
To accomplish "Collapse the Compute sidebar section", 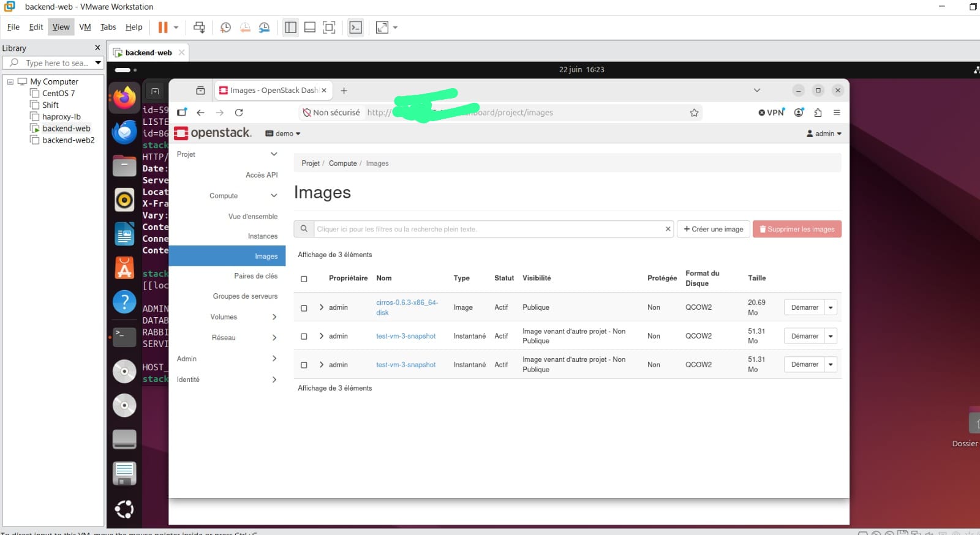I will 274,196.
